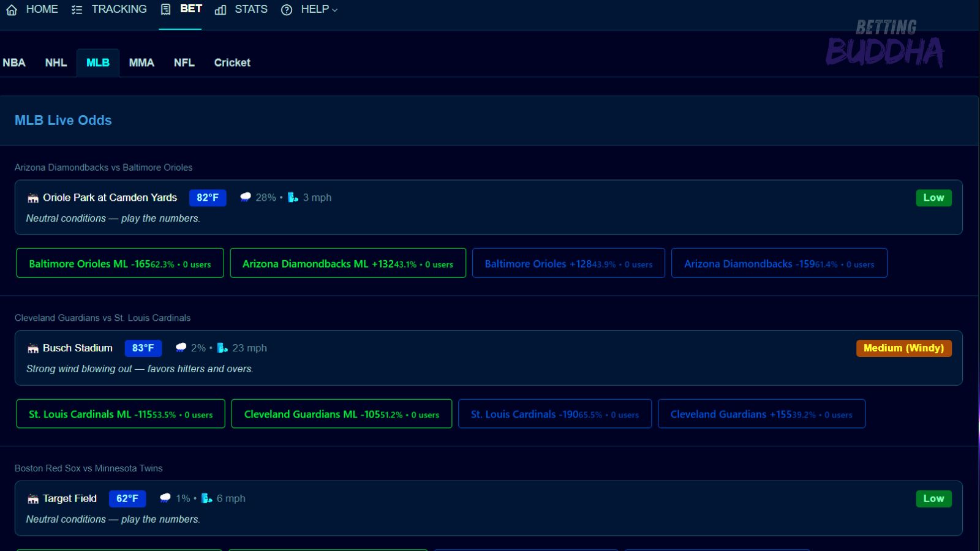Click Arizona Diamondbacks vs Baltimore Orioles title

(104, 167)
